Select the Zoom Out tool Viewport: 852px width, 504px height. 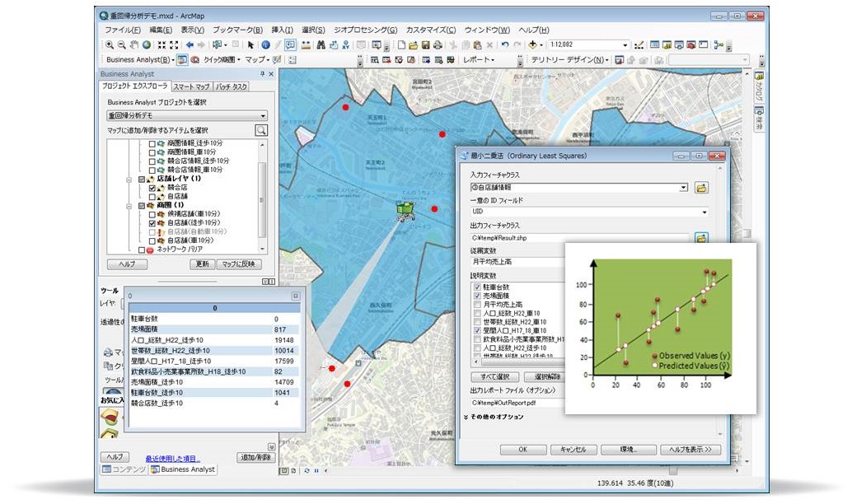pyautogui.click(x=122, y=45)
